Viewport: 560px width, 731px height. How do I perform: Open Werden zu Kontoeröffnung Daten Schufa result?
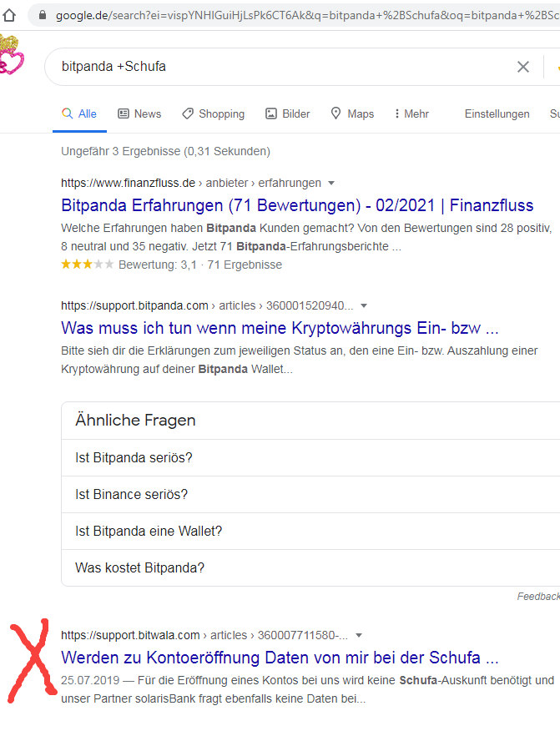point(280,658)
